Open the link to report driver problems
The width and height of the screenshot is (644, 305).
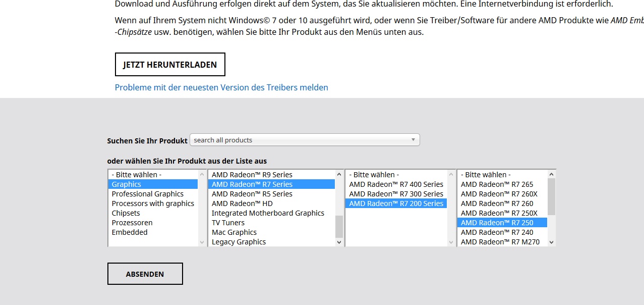click(221, 87)
